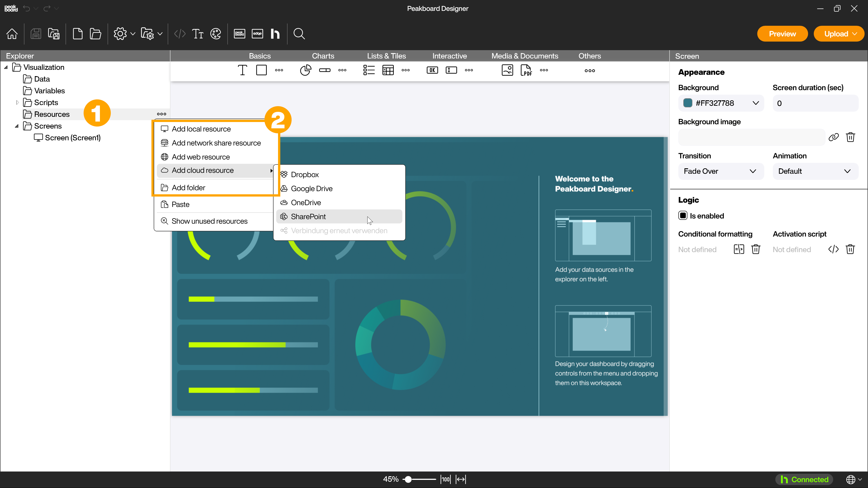Select OneDrive cloud resource
The image size is (868, 488).
click(339, 202)
